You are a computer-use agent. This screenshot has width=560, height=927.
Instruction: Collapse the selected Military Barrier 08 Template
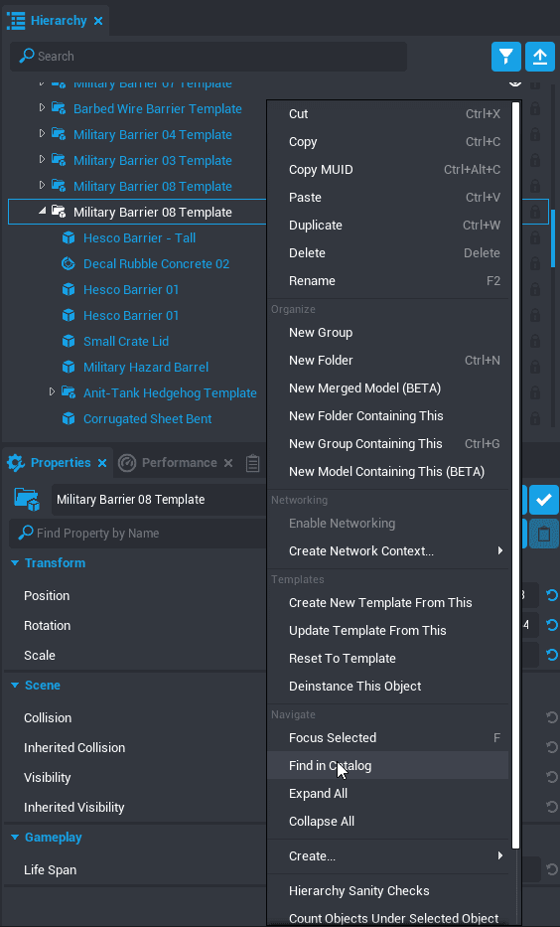point(42,211)
